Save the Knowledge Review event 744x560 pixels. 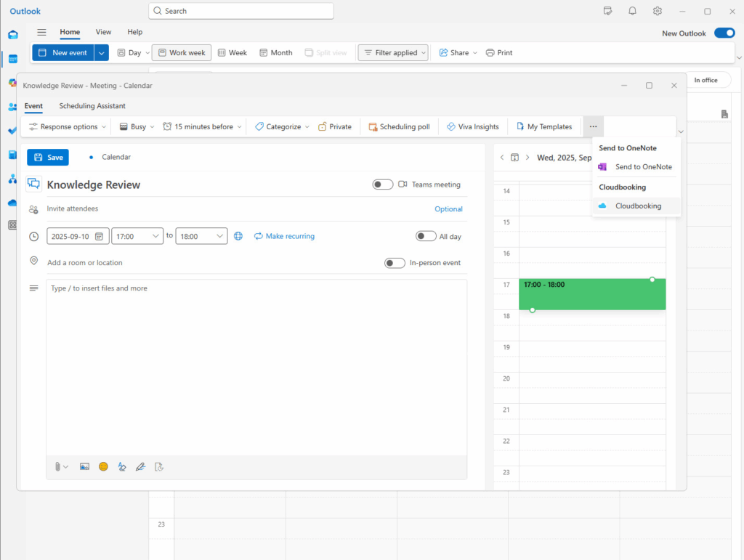coord(48,157)
